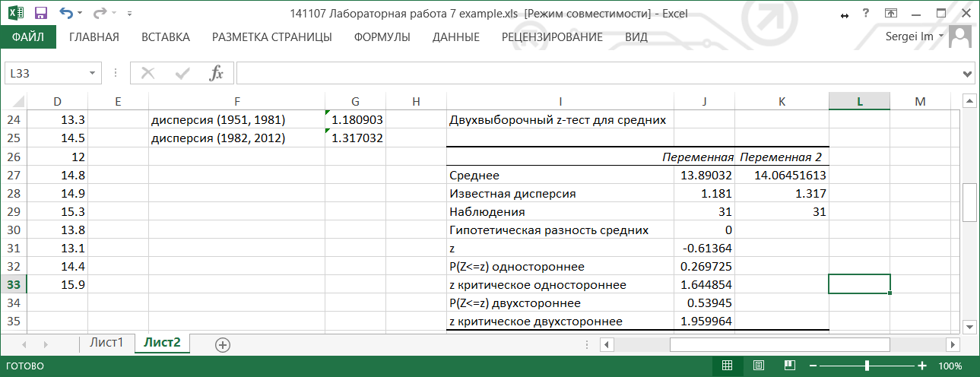Switch to the ГЛАВНАЯ ribbon tab
980x377 pixels.
click(94, 36)
